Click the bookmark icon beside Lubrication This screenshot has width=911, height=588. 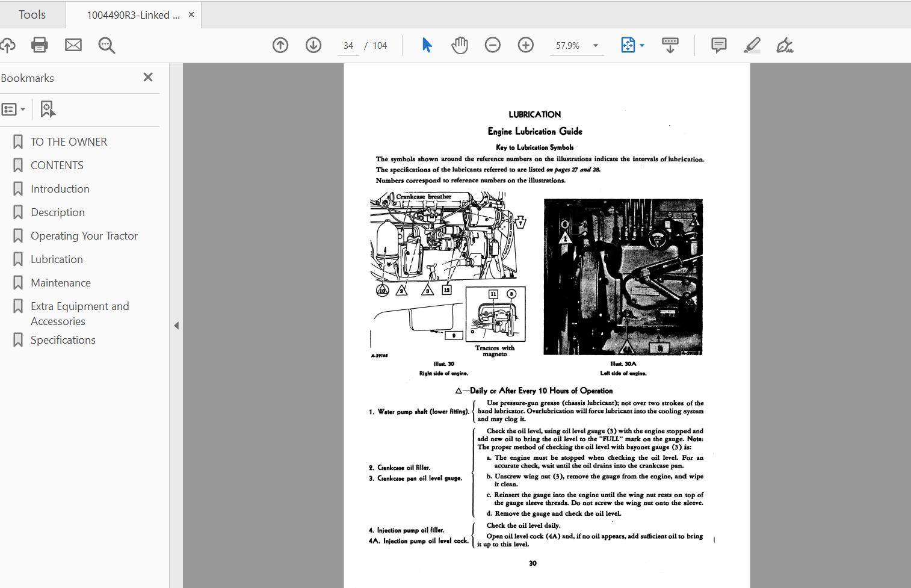18,259
